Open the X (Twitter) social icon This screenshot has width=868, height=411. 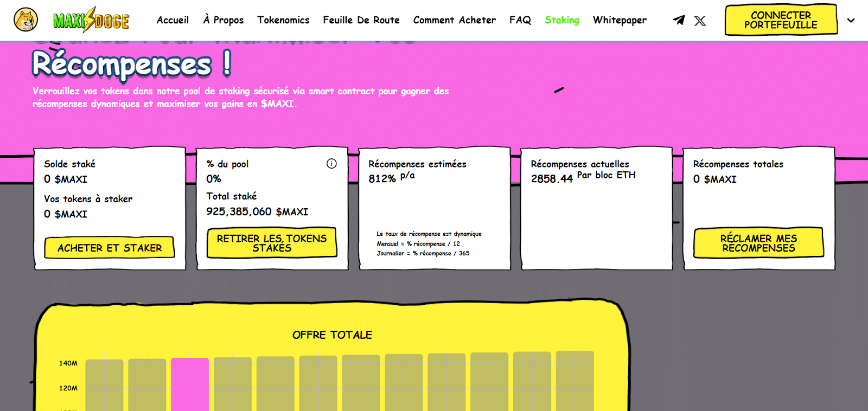point(700,21)
